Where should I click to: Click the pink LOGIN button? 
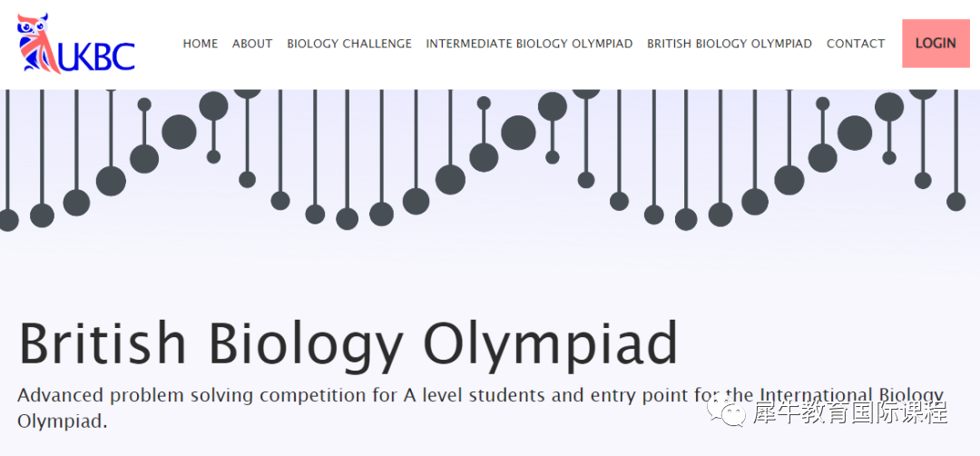coord(936,44)
